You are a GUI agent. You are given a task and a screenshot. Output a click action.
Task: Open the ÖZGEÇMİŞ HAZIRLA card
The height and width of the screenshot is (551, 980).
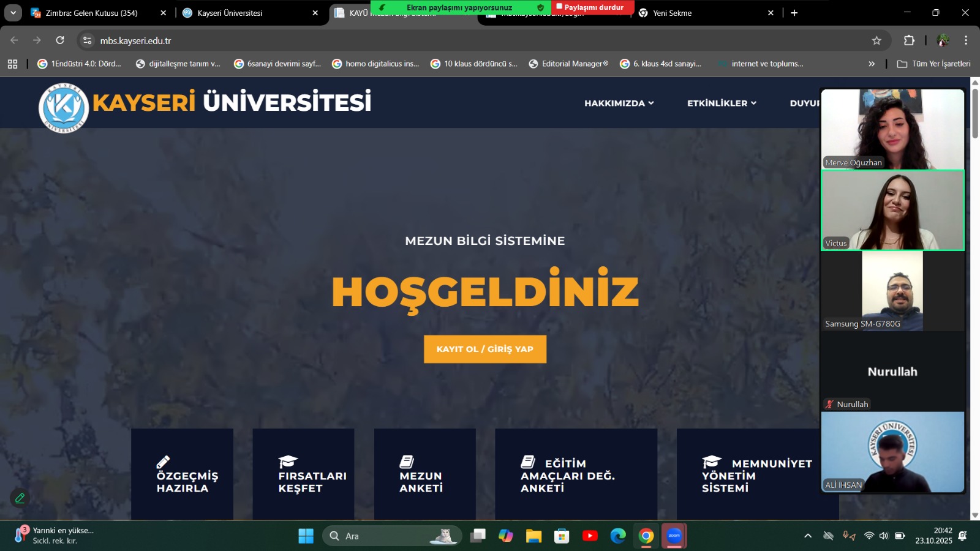pos(182,474)
